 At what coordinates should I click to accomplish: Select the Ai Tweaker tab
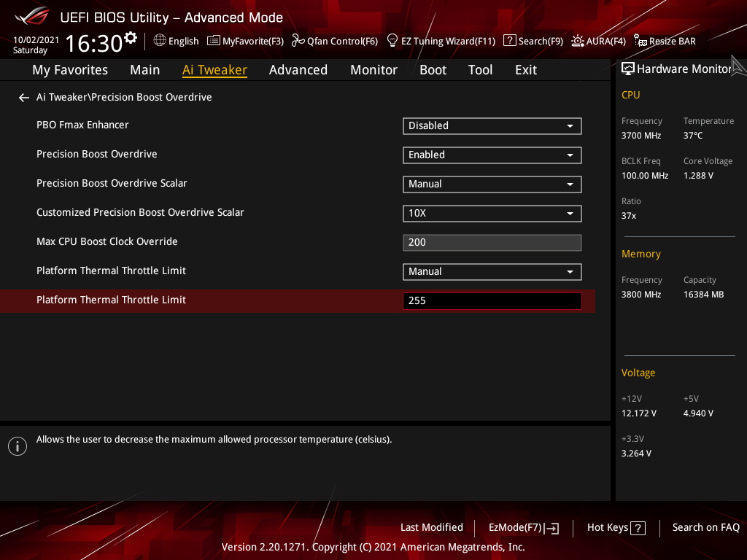214,70
